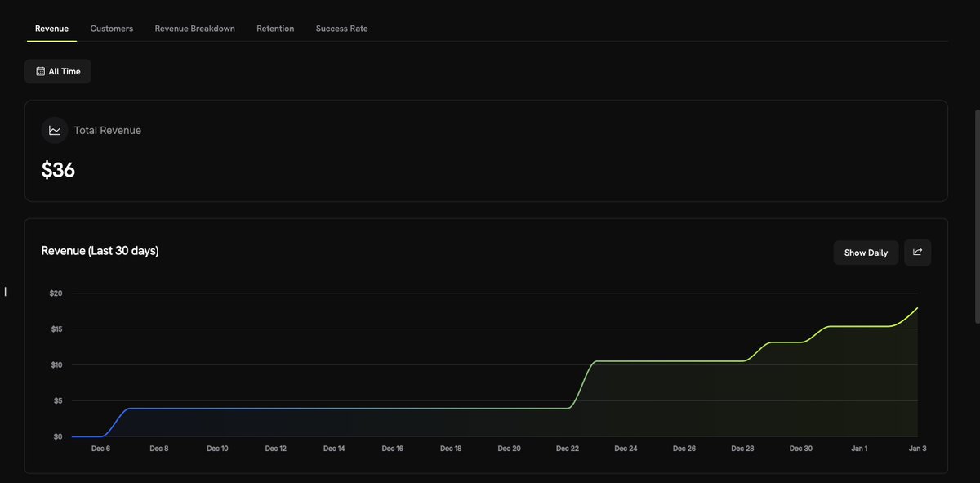Open the All Time date range filter
Screen dimensions: 980x483
click(58, 71)
